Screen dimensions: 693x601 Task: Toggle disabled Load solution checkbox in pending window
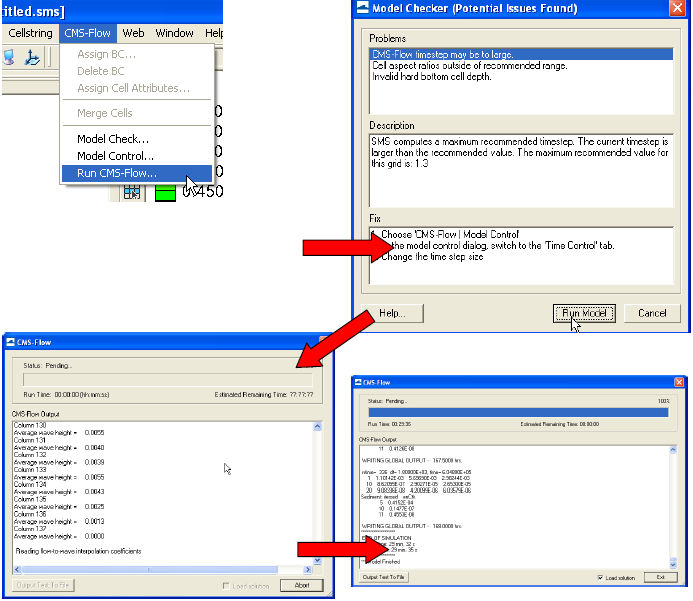(226, 586)
